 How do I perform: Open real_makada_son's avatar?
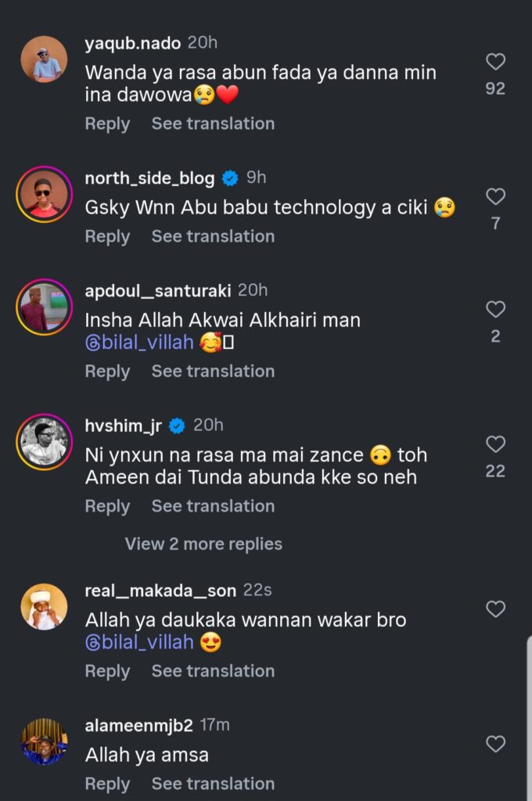coord(44,606)
